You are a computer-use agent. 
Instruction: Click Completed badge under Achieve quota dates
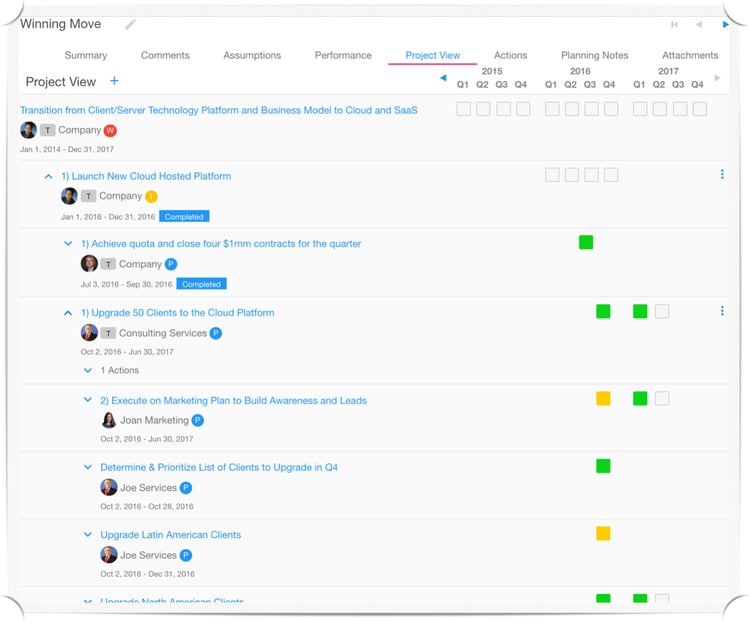[201, 284]
